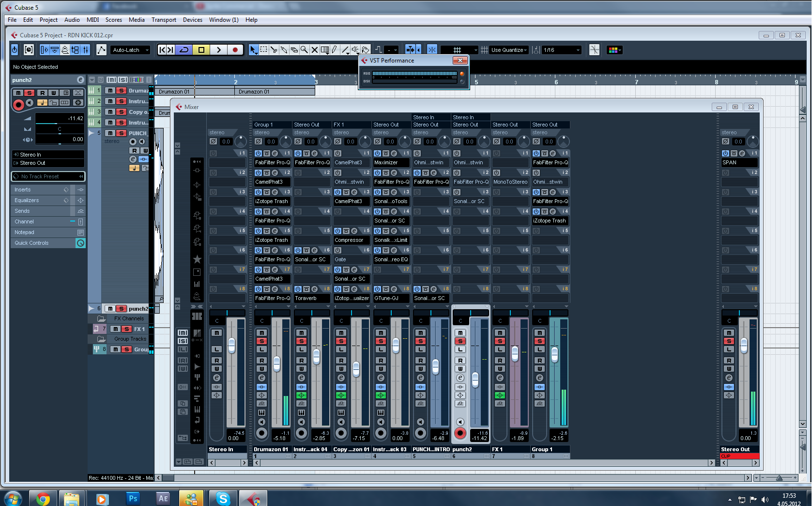Select the Erase tool
This screenshot has height=506, width=812.
click(294, 50)
